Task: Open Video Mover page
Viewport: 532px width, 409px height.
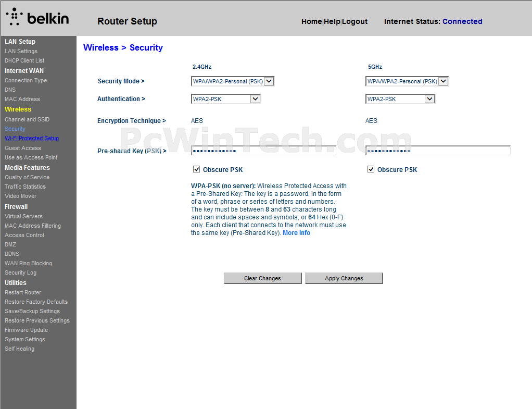Action: pos(21,196)
